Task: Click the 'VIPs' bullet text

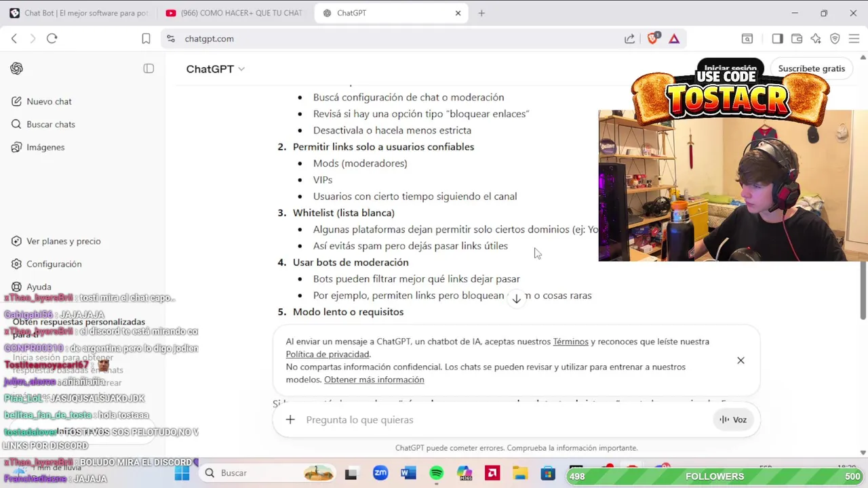Action: (323, 180)
